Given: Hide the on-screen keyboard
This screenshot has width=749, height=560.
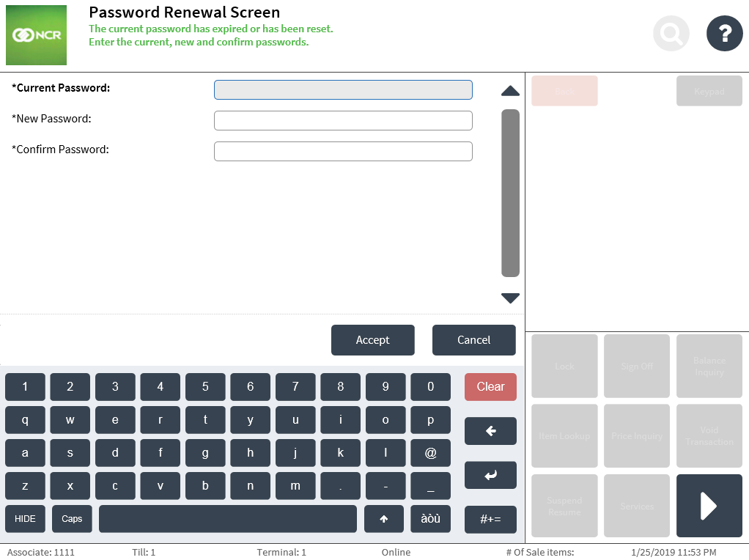Looking at the screenshot, I should [25, 519].
